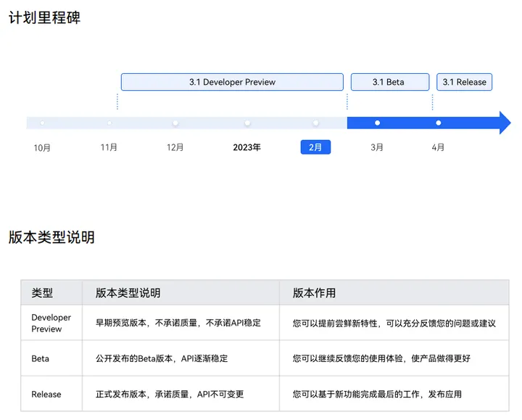The image size is (522, 420).
Task: Click the 11月 month label
Action: pyautogui.click(x=109, y=147)
